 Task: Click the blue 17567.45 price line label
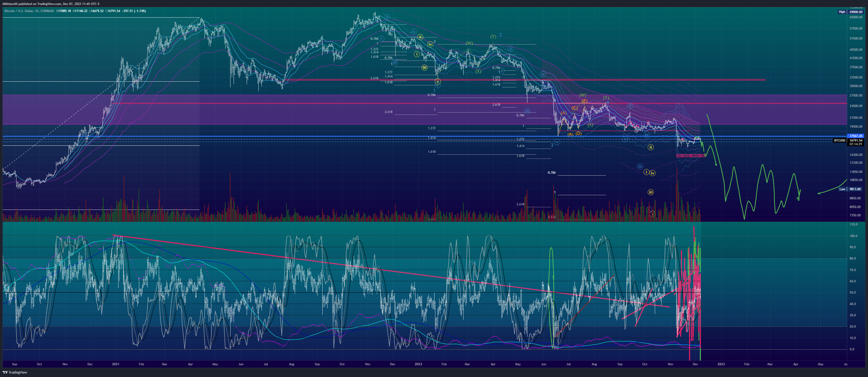coord(856,136)
